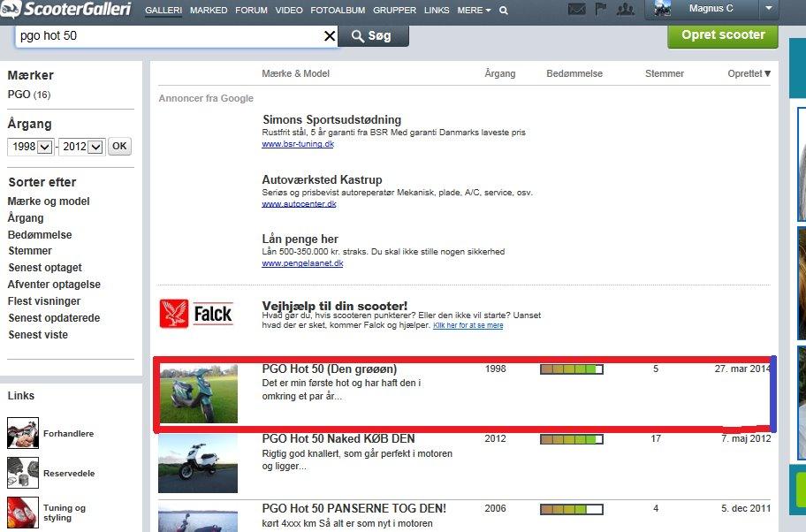This screenshot has height=532, width=806.
Task: Open 'Vejhjælp til din scooter!' heading
Action: point(335,306)
